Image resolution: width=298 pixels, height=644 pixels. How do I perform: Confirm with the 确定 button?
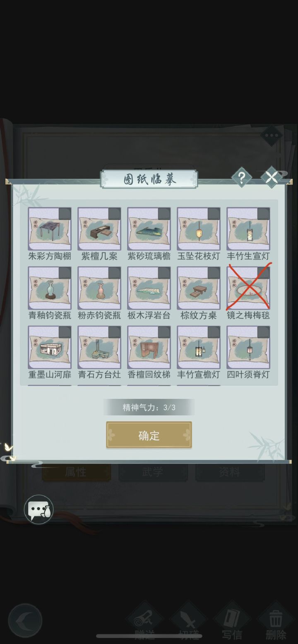[149, 435]
